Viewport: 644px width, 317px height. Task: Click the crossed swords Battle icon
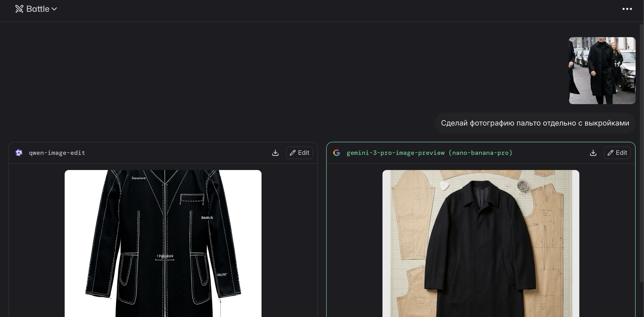click(x=19, y=9)
